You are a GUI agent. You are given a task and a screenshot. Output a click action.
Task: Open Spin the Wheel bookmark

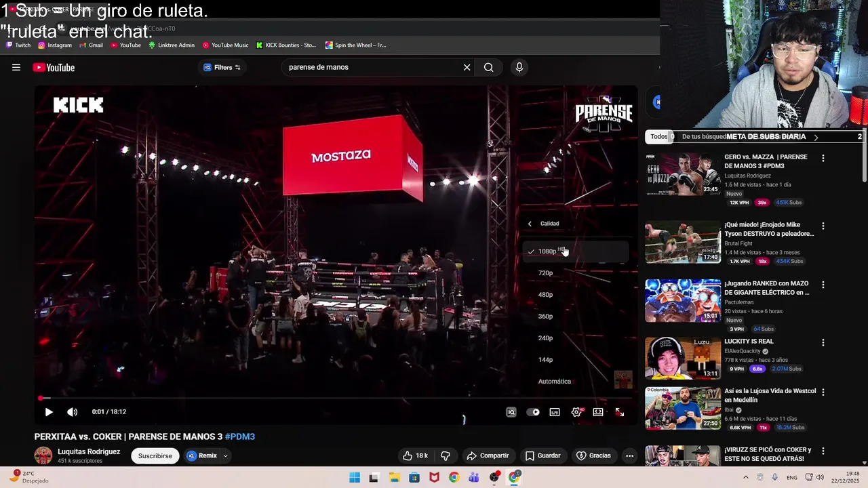point(355,45)
